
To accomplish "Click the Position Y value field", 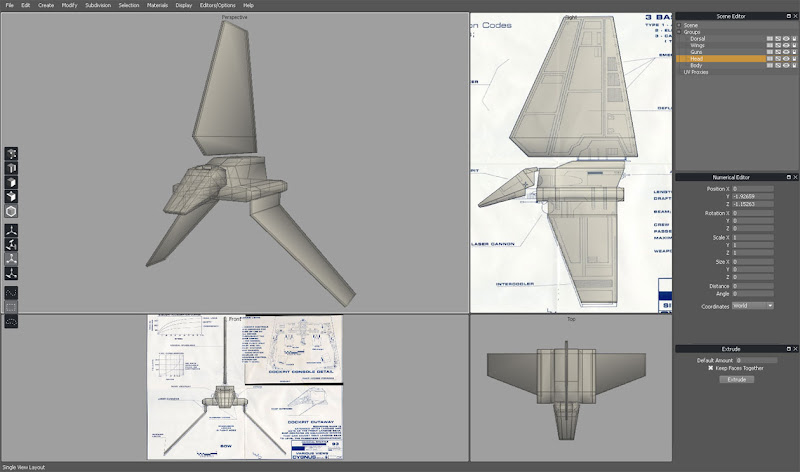I will pos(753,196).
